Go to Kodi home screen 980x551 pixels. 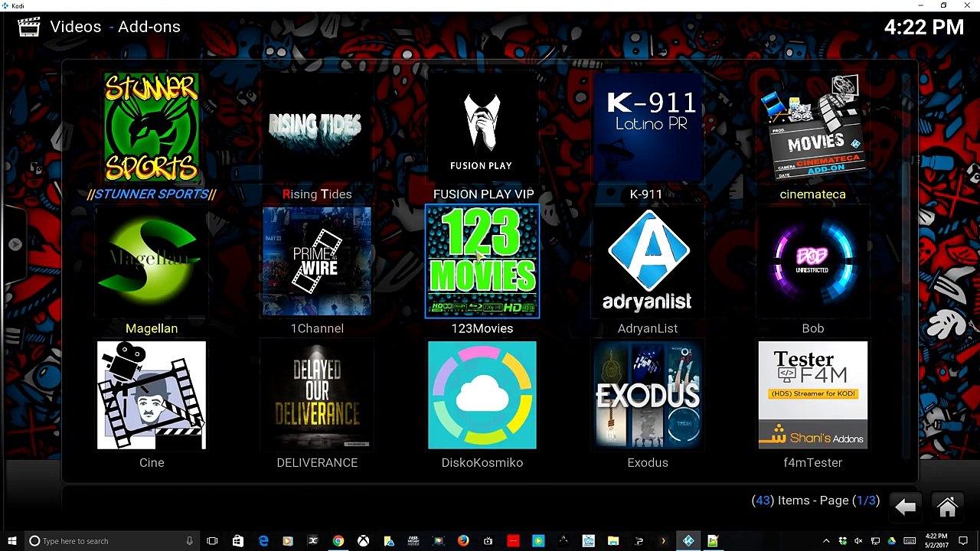click(947, 507)
